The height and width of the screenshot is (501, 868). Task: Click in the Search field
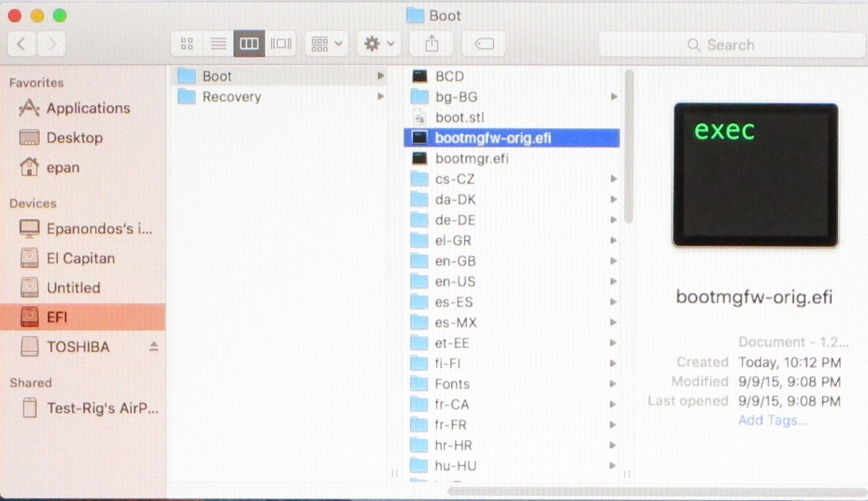tap(730, 45)
